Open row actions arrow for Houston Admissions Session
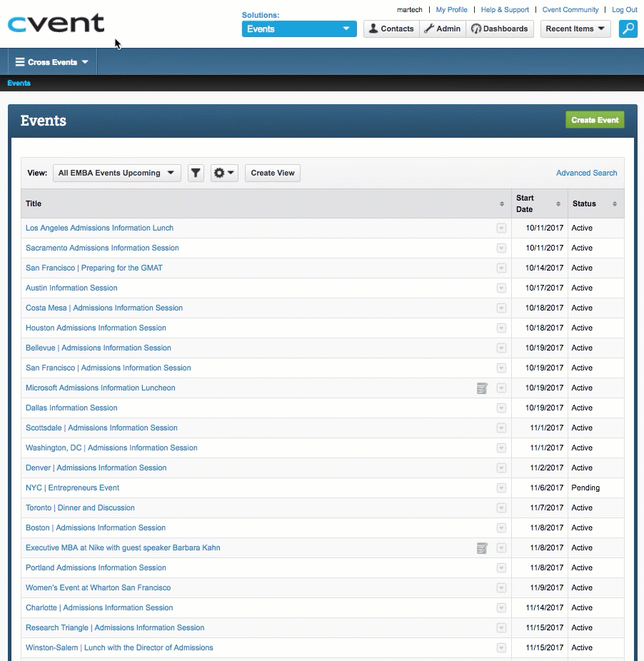The width and height of the screenshot is (644, 661). [x=501, y=328]
